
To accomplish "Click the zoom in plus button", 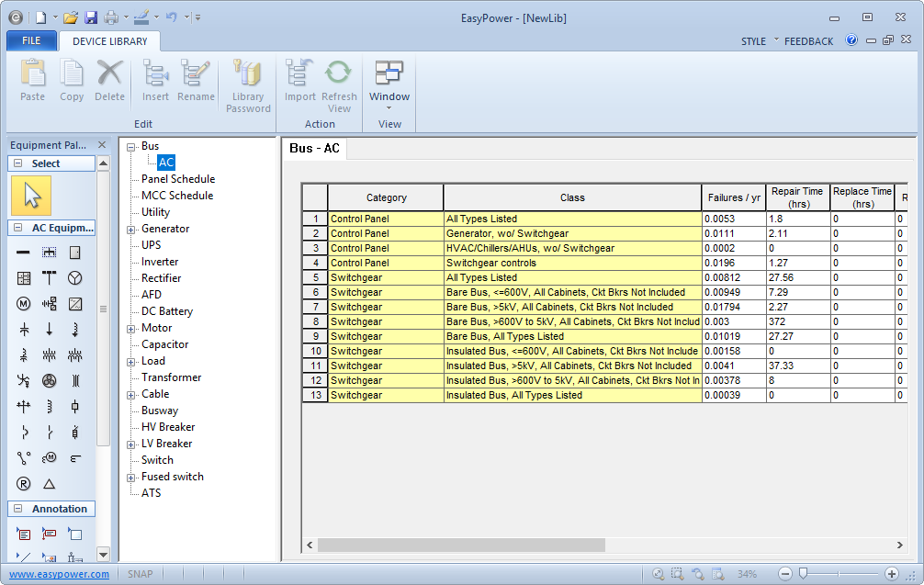I will click(x=891, y=574).
